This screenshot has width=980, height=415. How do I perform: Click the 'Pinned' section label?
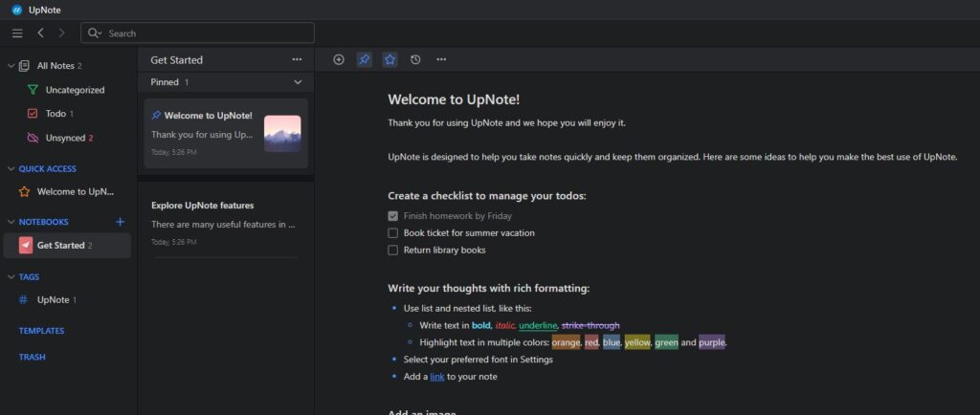[x=165, y=82]
